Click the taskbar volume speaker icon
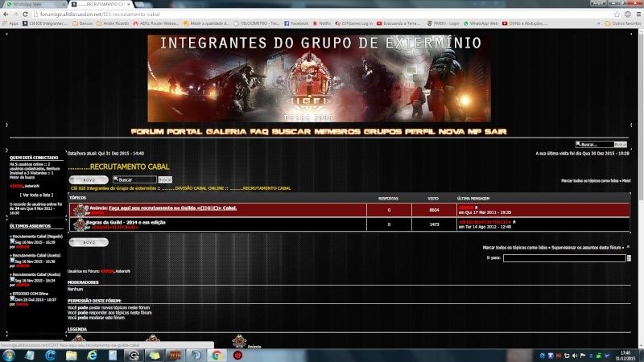The width and height of the screenshot is (644, 362). point(575,356)
